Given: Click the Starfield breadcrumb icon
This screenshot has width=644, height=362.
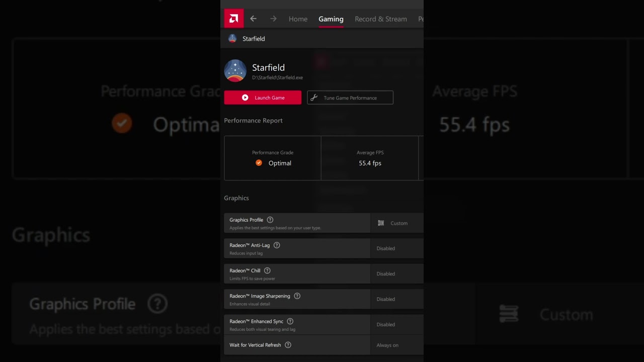Looking at the screenshot, I should pyautogui.click(x=232, y=38).
